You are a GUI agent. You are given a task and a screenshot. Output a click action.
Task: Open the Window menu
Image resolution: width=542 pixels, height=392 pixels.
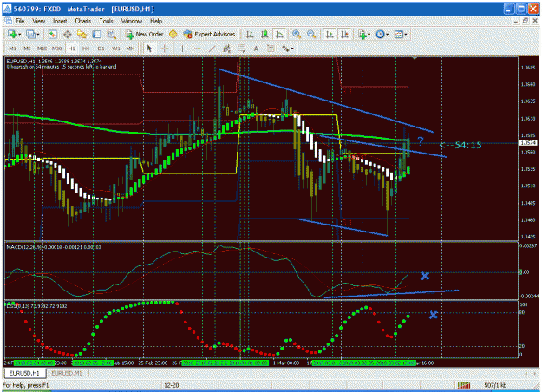click(131, 21)
